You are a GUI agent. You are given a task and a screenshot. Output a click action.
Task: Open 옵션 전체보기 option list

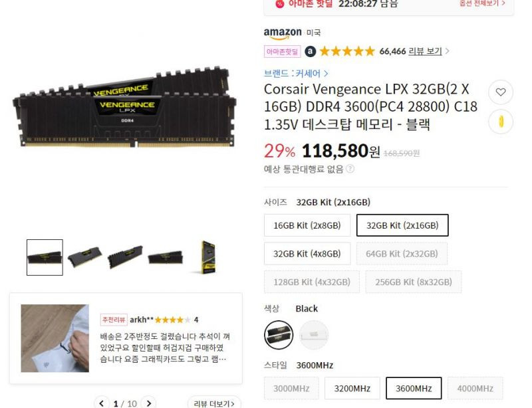point(482,3)
